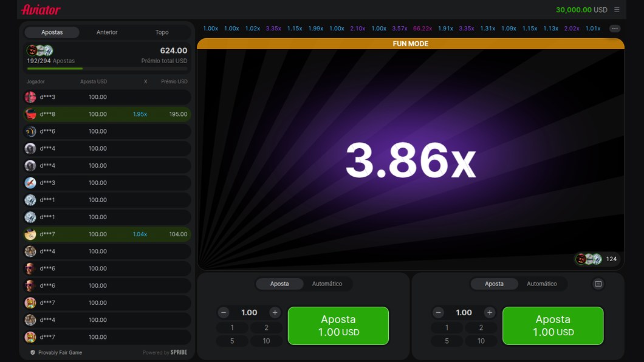Increase the left bet amount with plus

275,312
